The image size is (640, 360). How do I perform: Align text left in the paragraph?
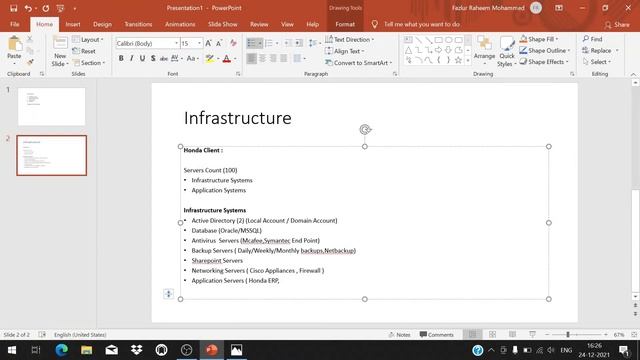252,58
